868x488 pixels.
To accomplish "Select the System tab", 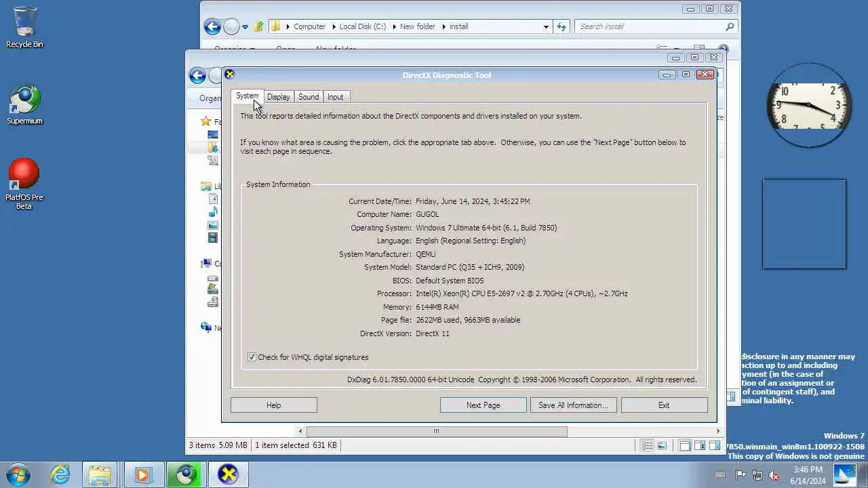I will [247, 96].
